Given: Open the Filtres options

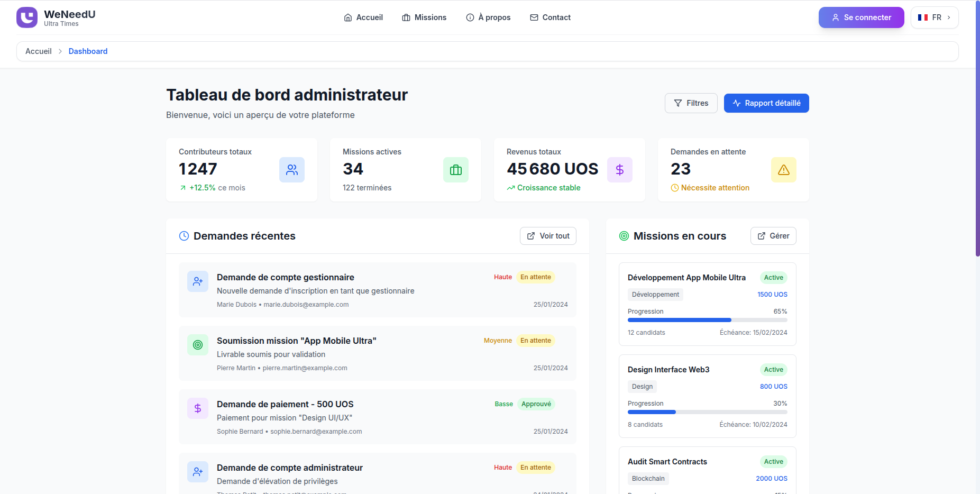Looking at the screenshot, I should [691, 103].
